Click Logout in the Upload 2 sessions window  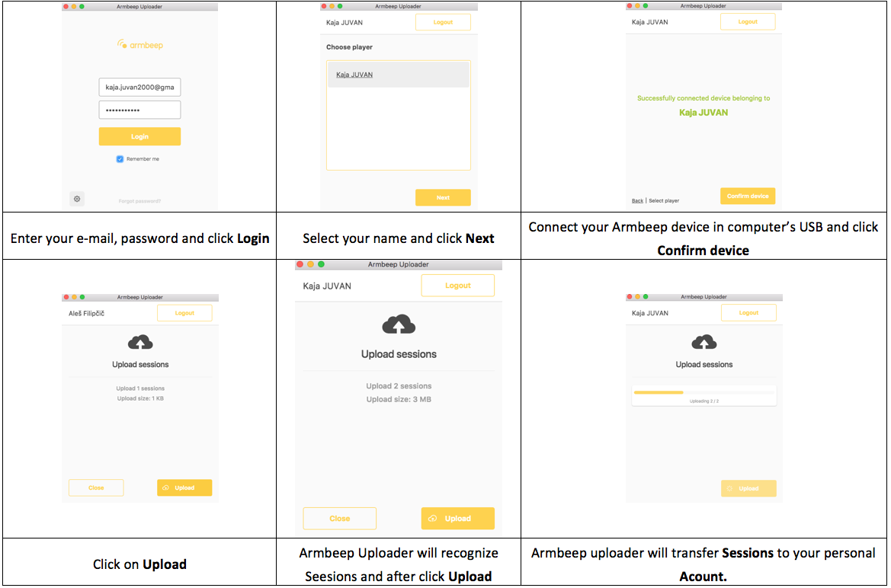(457, 285)
